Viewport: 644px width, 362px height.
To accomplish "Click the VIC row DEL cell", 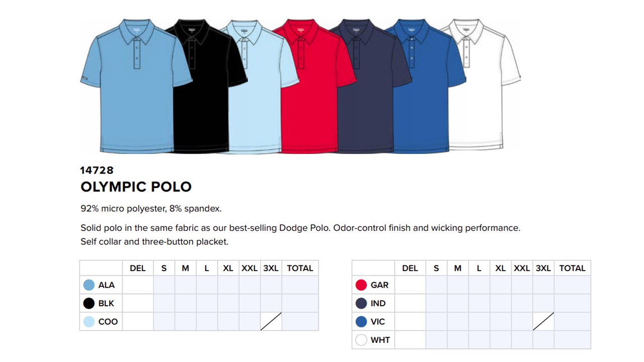I will [410, 322].
